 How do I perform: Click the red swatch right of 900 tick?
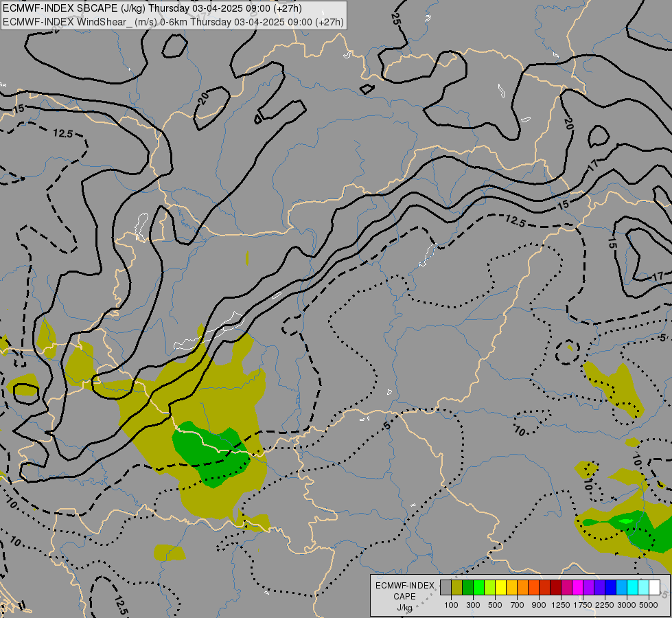pyautogui.click(x=544, y=587)
